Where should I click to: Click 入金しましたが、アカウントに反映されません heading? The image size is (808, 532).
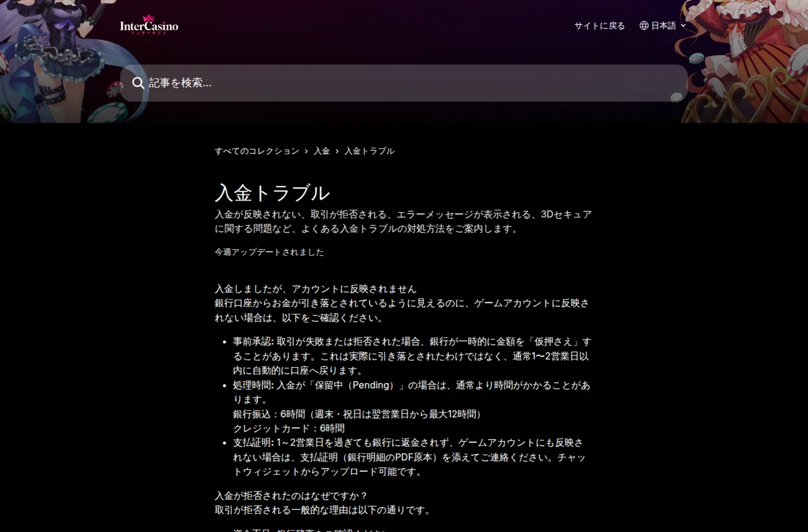[x=316, y=288]
